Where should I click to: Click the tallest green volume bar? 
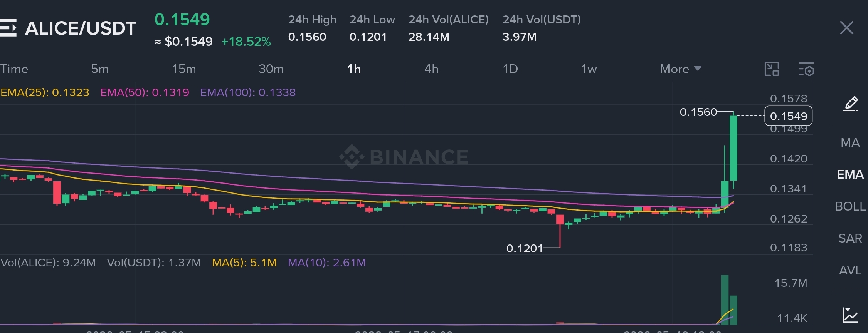pyautogui.click(x=725, y=300)
